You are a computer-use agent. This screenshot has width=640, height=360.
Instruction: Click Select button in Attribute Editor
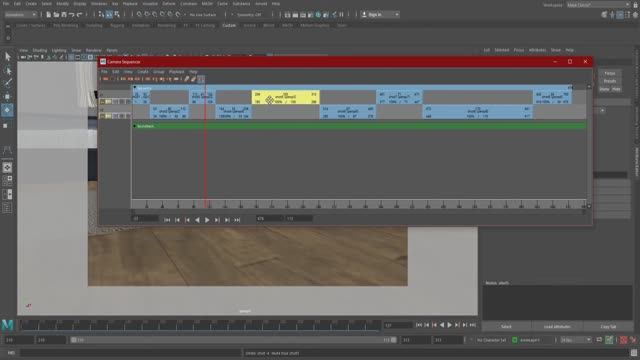[506, 327]
